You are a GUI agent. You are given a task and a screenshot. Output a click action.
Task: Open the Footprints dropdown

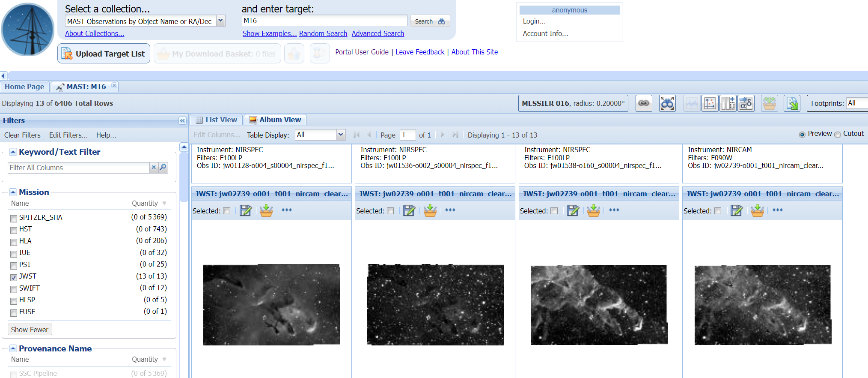[x=857, y=103]
